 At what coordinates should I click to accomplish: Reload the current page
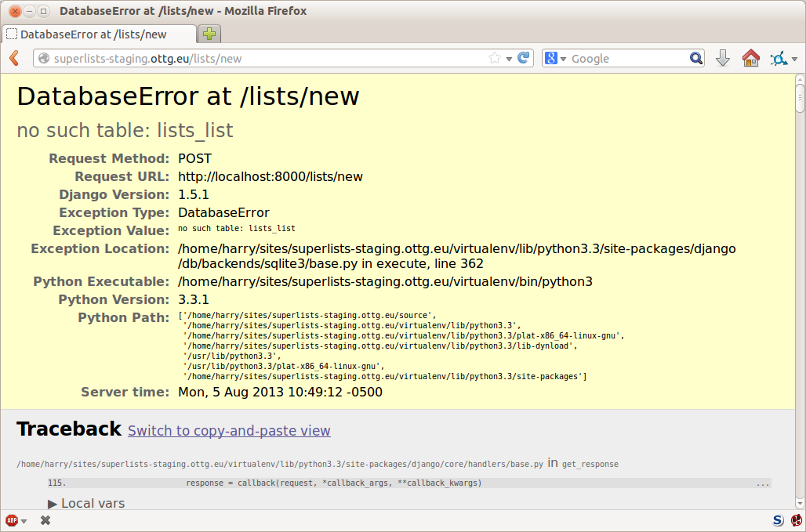(x=524, y=57)
